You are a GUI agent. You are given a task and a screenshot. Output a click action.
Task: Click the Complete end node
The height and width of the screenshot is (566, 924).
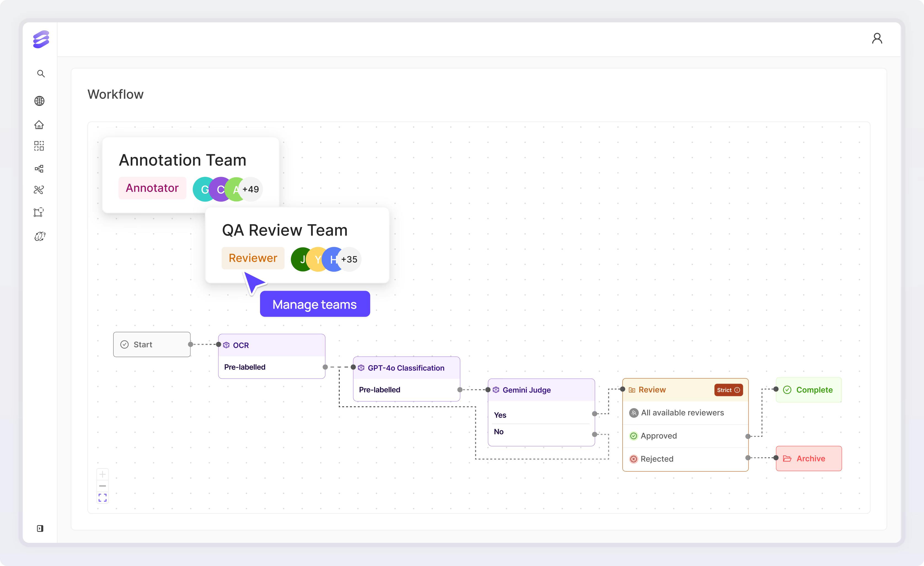(x=808, y=390)
